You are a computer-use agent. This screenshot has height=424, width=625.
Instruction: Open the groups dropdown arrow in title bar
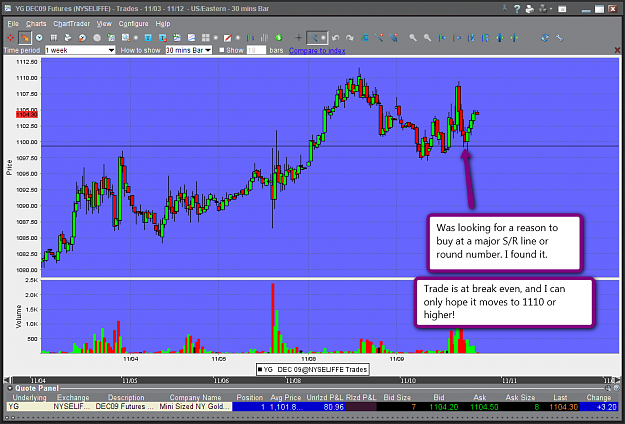coord(551,9)
